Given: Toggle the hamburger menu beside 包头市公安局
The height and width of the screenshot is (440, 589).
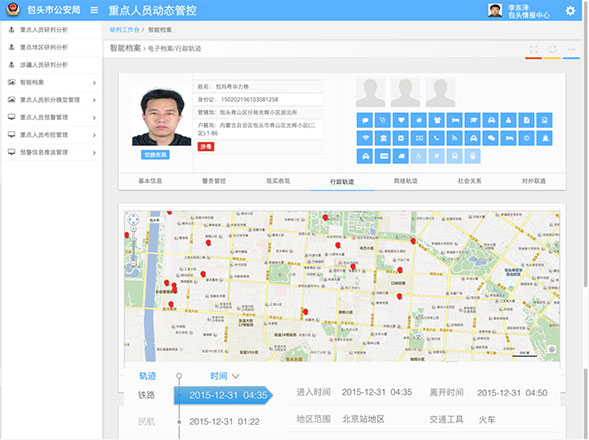Looking at the screenshot, I should tap(94, 10).
